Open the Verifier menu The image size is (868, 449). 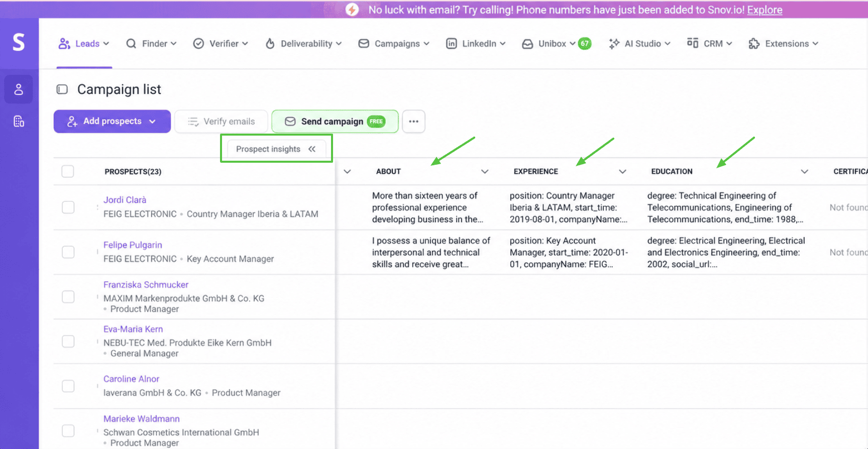(x=221, y=44)
